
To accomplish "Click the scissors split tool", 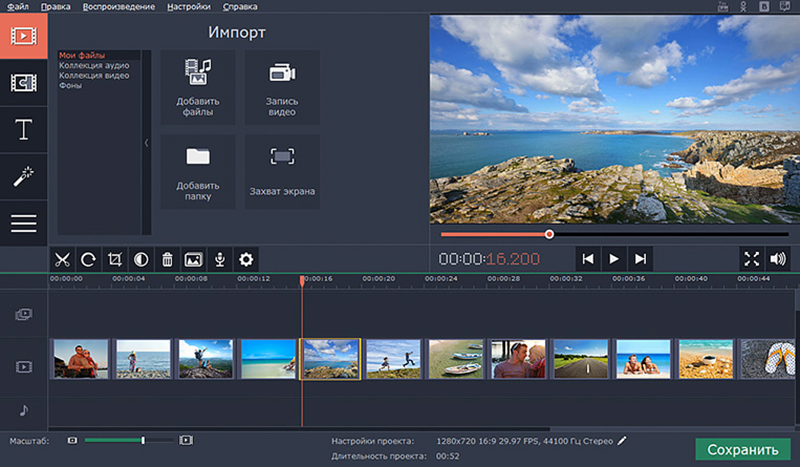I will pos(62,259).
